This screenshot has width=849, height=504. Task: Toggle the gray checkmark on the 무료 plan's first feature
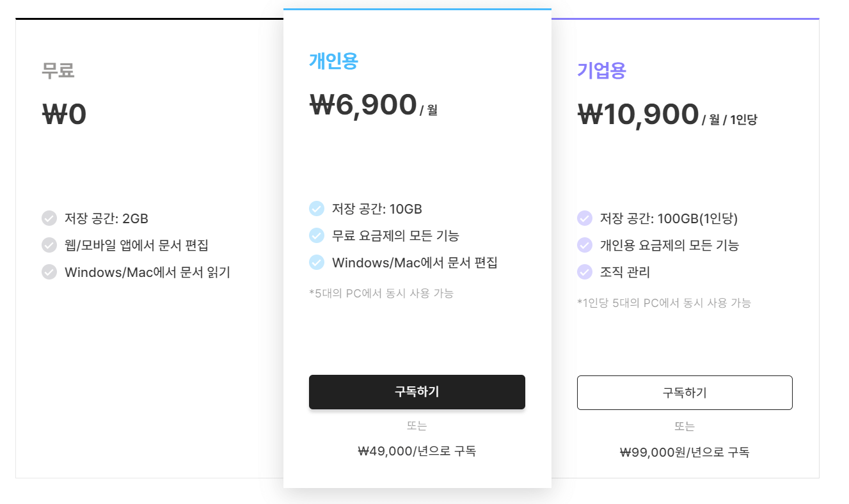[x=49, y=218]
